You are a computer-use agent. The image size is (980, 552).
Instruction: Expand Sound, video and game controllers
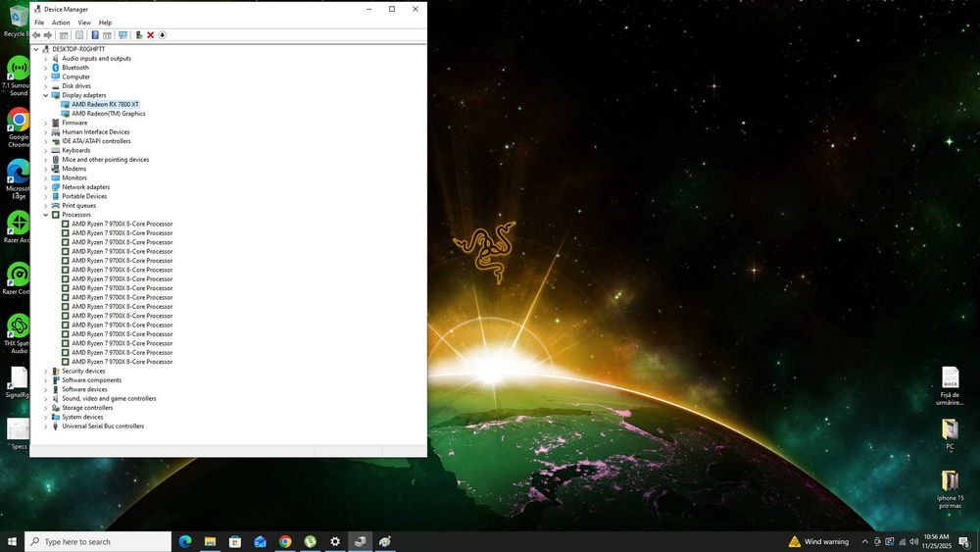(x=46, y=399)
